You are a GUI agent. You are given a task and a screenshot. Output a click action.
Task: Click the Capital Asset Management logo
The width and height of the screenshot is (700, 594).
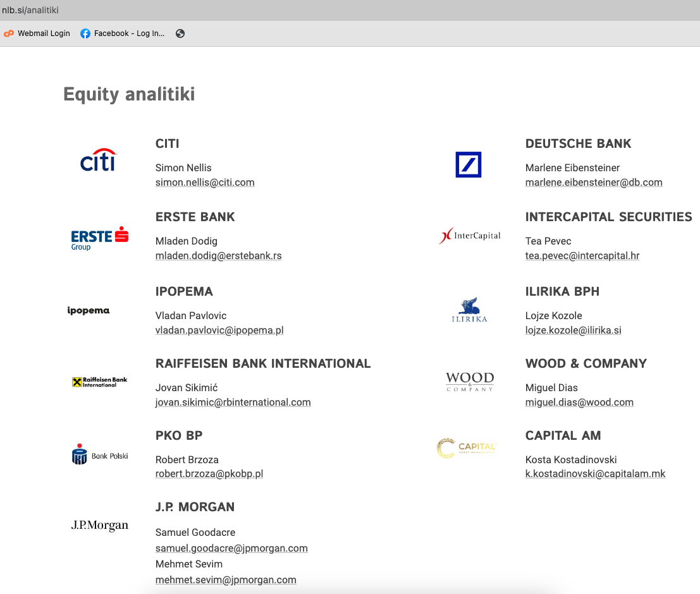coord(467,448)
